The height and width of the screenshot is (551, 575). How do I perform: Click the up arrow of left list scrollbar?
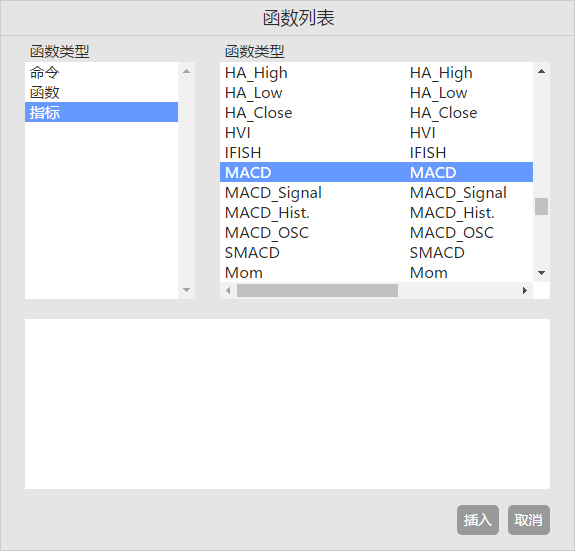point(186,71)
